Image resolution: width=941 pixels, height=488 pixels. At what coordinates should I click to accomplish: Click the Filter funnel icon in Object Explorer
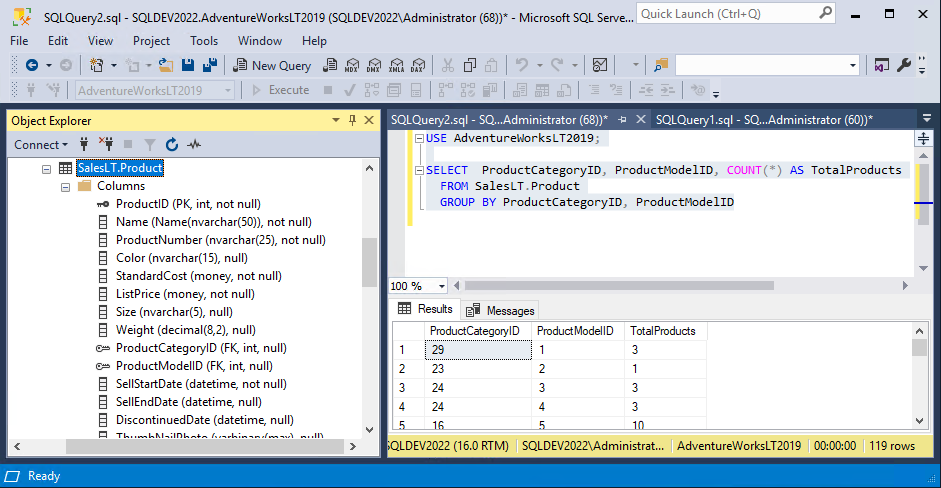tap(149, 145)
